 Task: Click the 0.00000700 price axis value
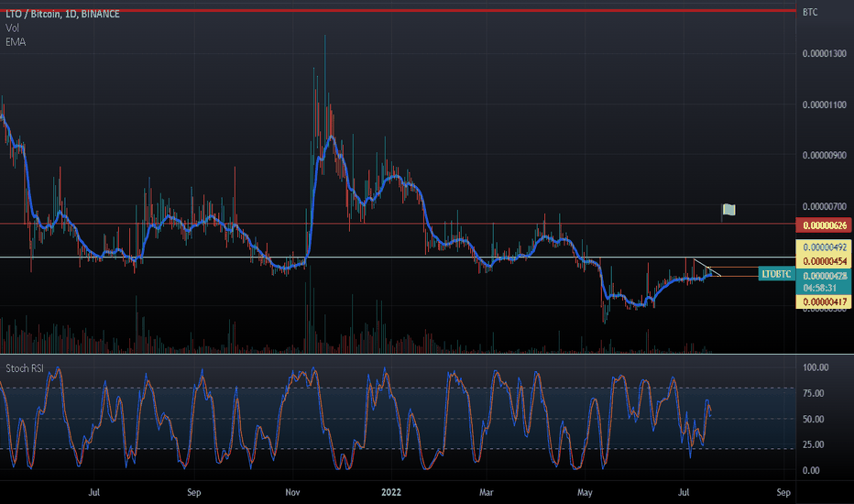825,206
